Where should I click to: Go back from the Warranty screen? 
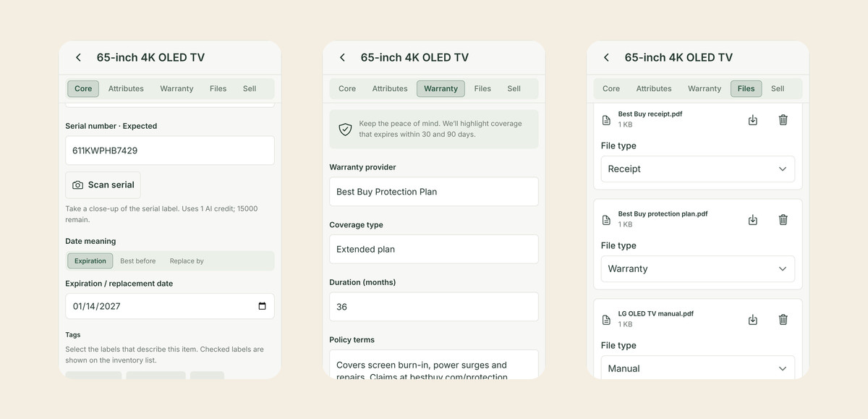(342, 58)
